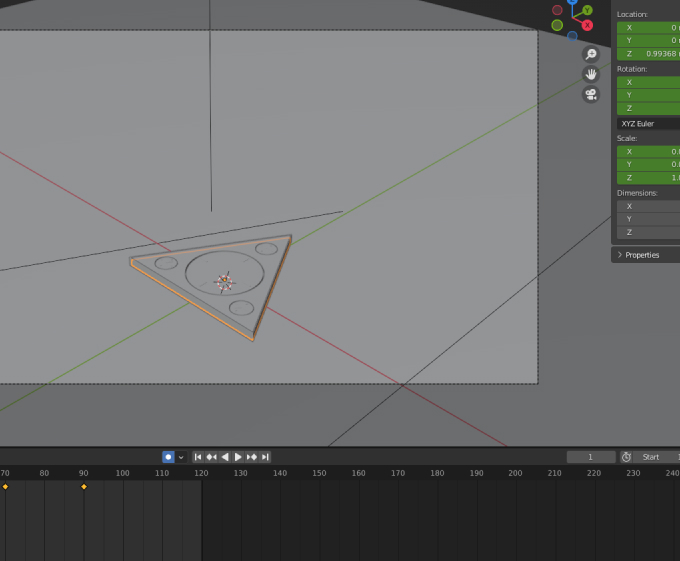Toggle camera view with the camera icon

pos(591,94)
